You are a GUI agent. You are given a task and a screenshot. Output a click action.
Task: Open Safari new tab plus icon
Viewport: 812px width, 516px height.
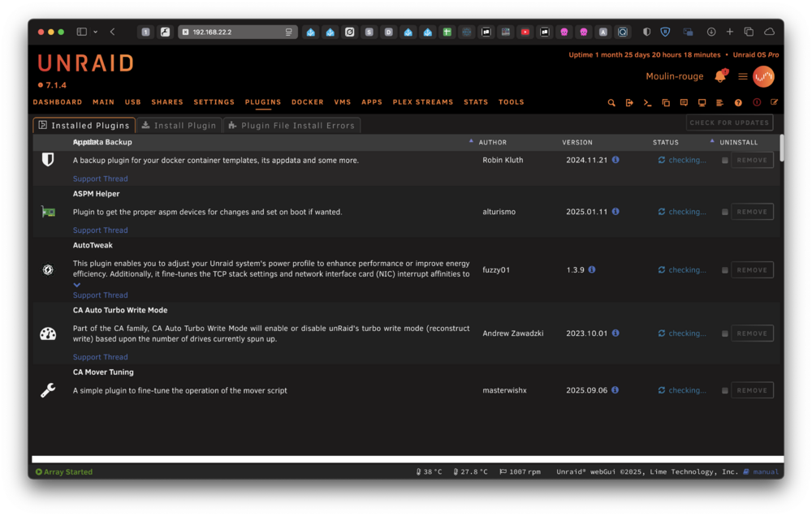point(730,32)
